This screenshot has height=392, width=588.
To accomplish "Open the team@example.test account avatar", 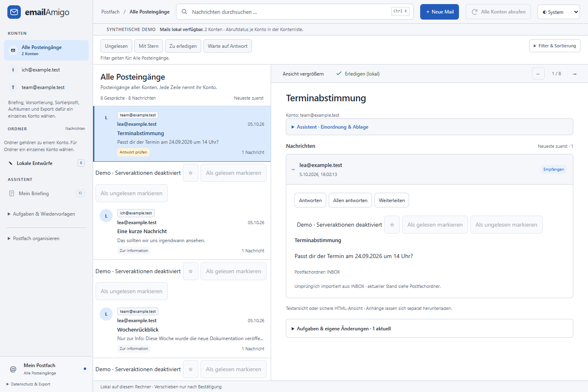I will click(x=13, y=87).
